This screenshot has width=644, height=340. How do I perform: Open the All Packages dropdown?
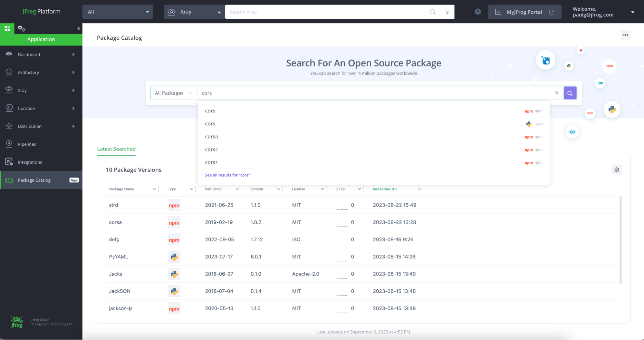point(173,93)
